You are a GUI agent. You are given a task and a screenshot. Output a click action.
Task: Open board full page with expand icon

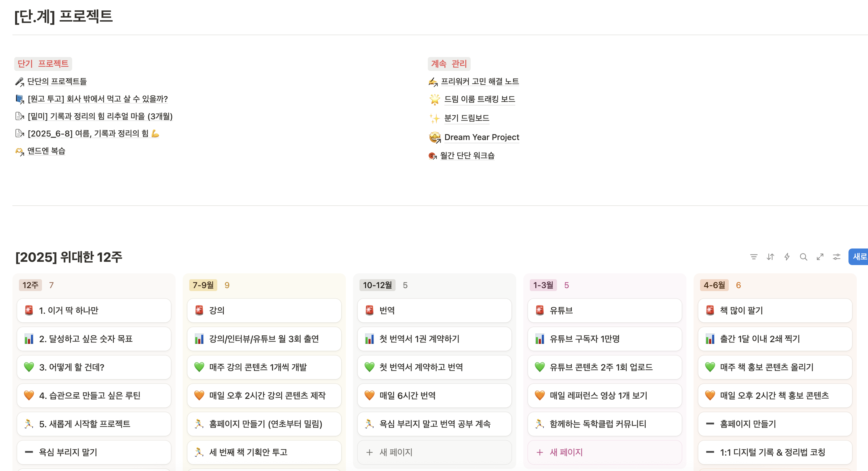[x=820, y=257]
